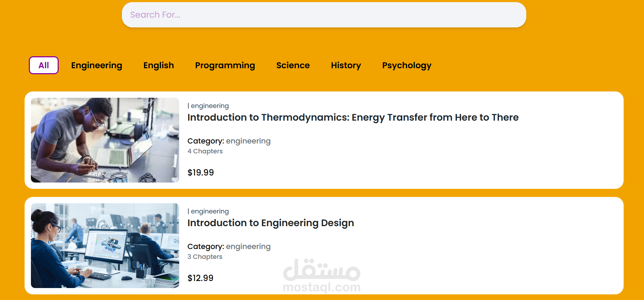Click the 3 Chapters label
Image resolution: width=644 pixels, height=300 pixels.
(205, 257)
